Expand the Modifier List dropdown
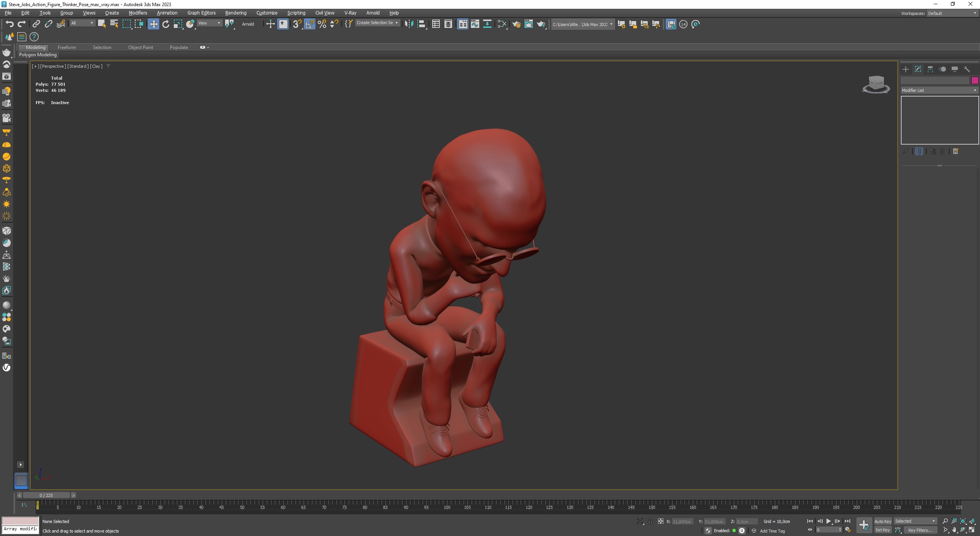 click(x=939, y=90)
